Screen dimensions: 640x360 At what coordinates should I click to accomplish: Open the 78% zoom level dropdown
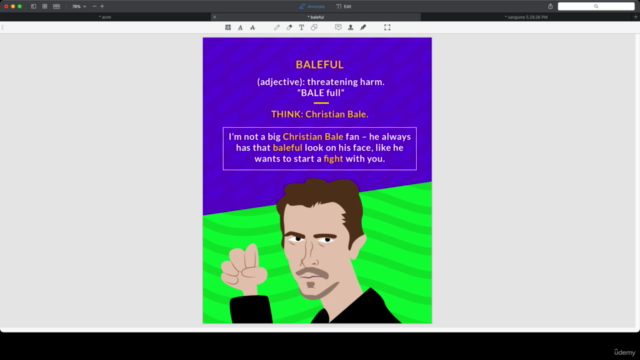tap(79, 7)
